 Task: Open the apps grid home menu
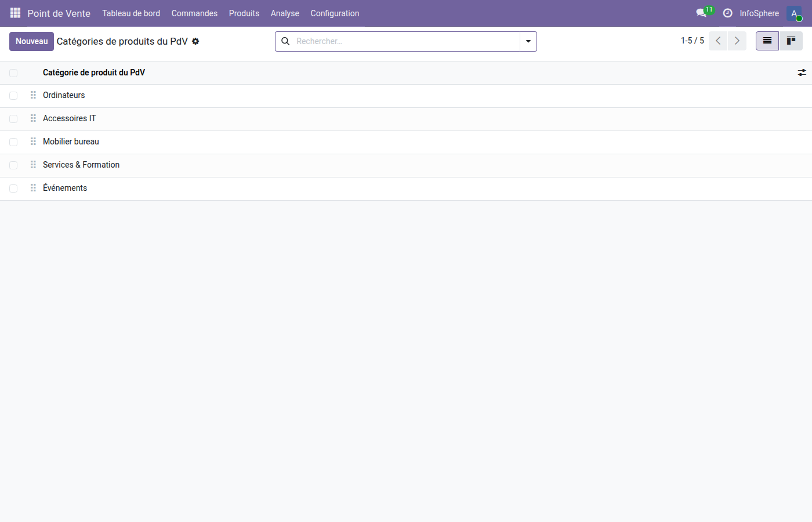coord(15,13)
